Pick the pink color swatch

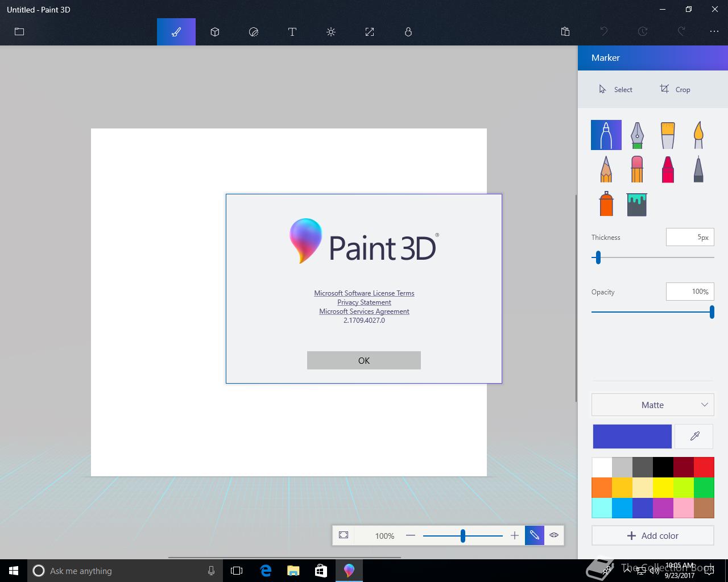pos(684,508)
